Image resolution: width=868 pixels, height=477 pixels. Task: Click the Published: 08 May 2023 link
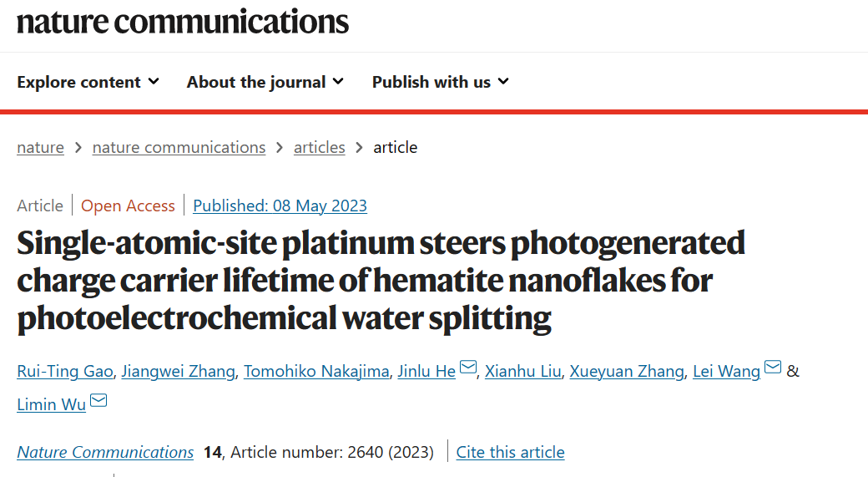(280, 206)
